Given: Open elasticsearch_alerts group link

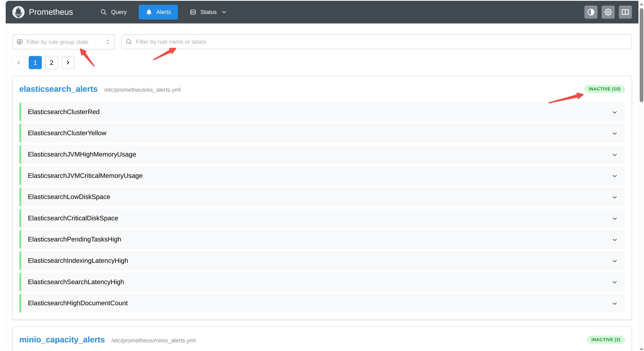Looking at the screenshot, I should tap(58, 89).
